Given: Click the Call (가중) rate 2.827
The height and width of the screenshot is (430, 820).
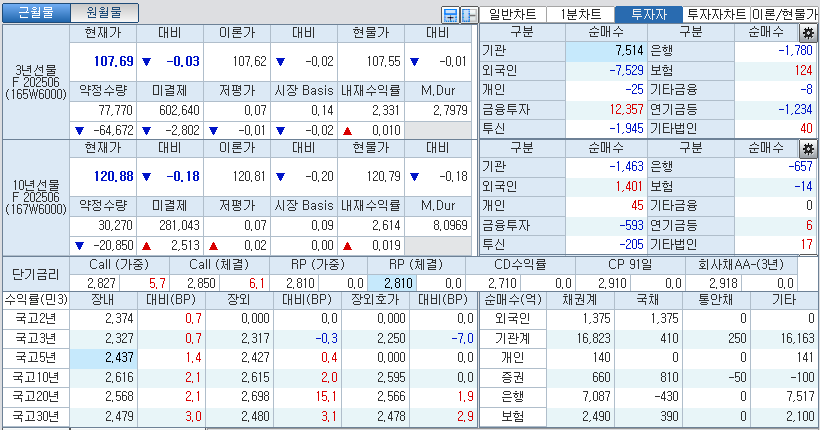Looking at the screenshot, I should click(x=101, y=284).
